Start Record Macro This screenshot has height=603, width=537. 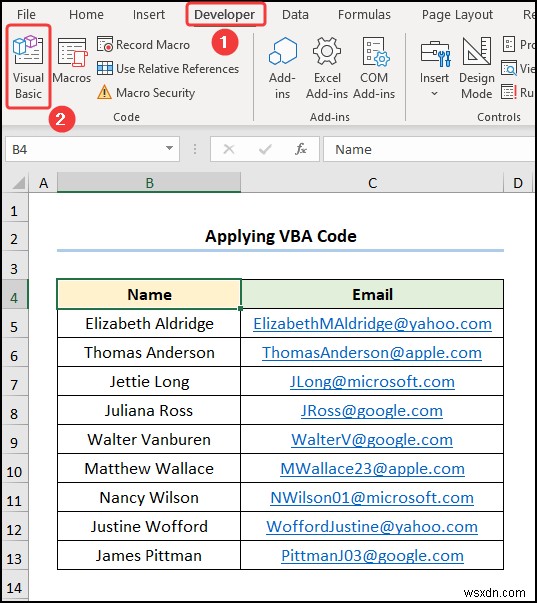143,45
